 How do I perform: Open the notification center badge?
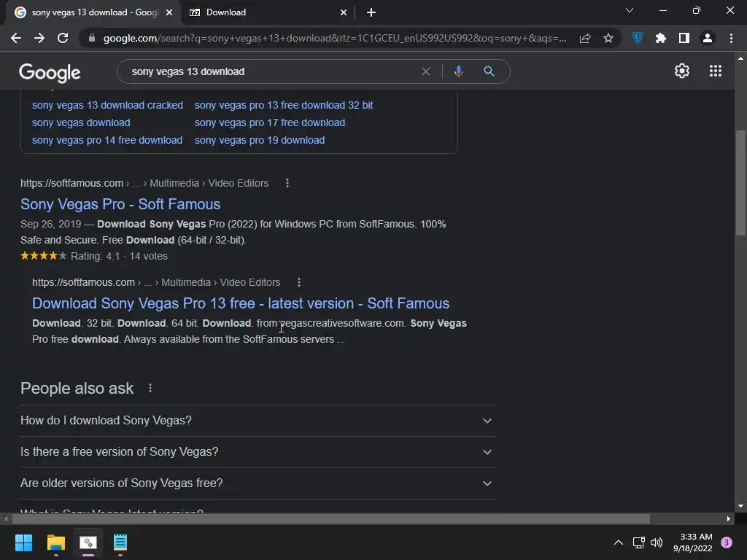[727, 542]
